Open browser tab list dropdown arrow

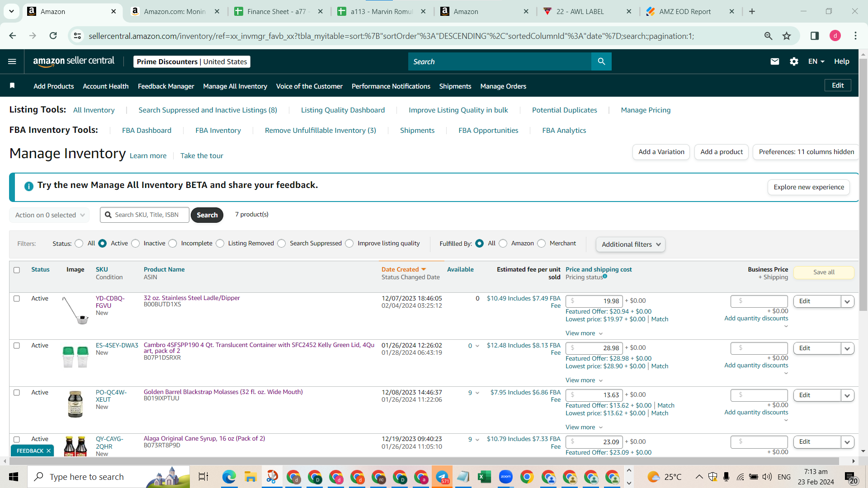coord(11,11)
